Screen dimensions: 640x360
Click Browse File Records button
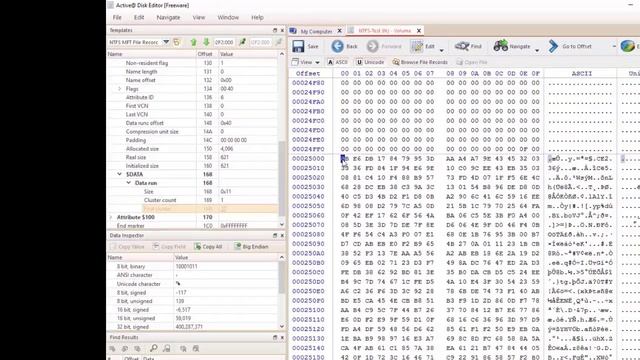[x=420, y=62]
